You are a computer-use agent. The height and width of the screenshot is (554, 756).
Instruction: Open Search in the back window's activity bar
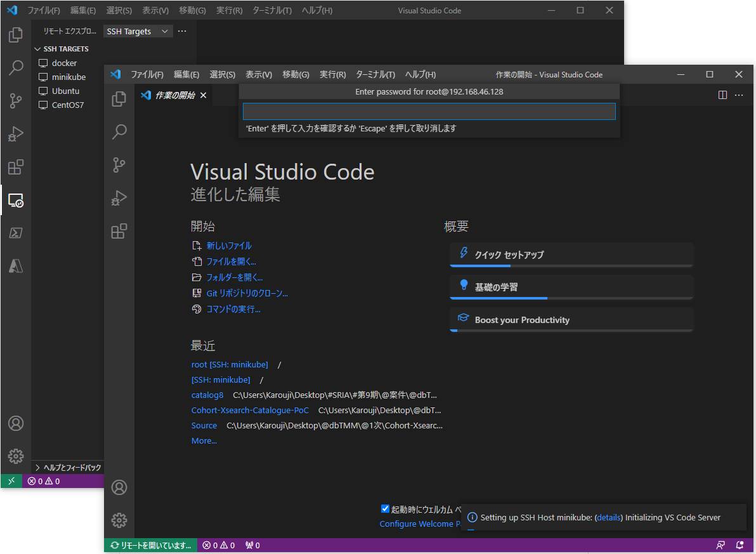pyautogui.click(x=16, y=67)
